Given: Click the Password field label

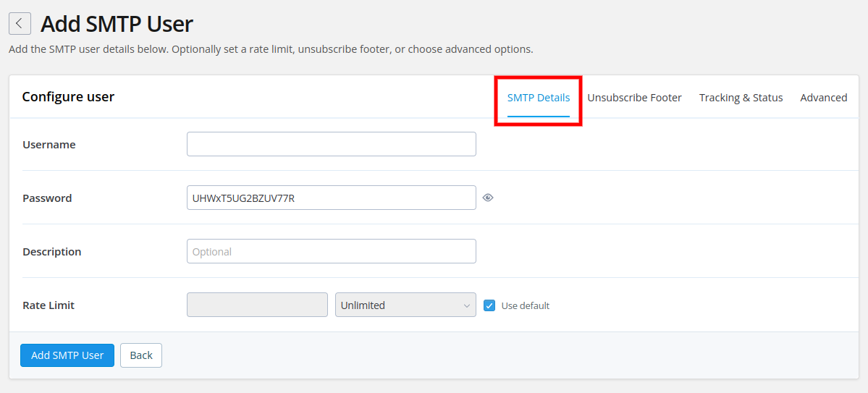Looking at the screenshot, I should (x=47, y=198).
